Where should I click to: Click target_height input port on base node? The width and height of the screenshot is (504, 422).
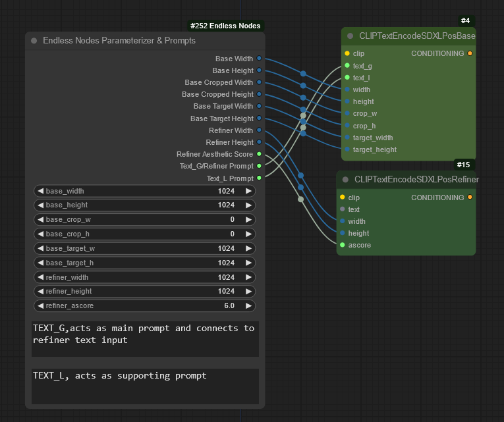[x=347, y=149]
